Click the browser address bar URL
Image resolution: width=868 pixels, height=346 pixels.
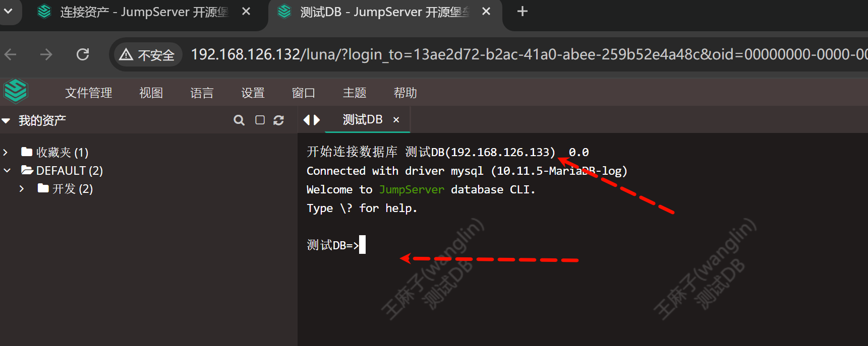tap(529, 54)
